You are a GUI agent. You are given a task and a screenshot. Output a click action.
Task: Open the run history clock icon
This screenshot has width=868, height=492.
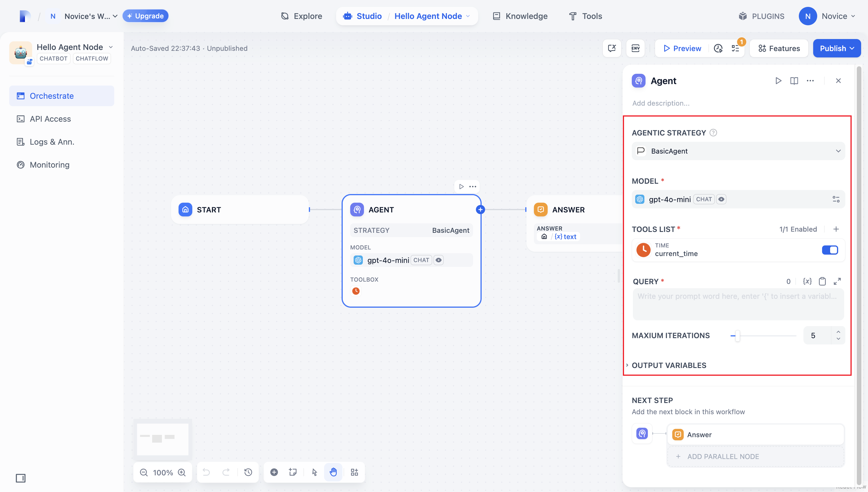718,48
